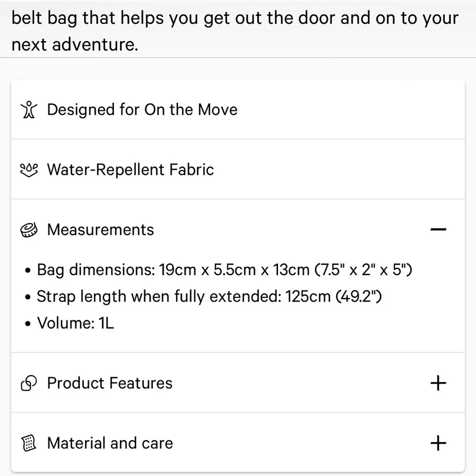This screenshot has height=476, width=476.
Task: Click the Strap length when fully extended text
Action: tap(160, 297)
